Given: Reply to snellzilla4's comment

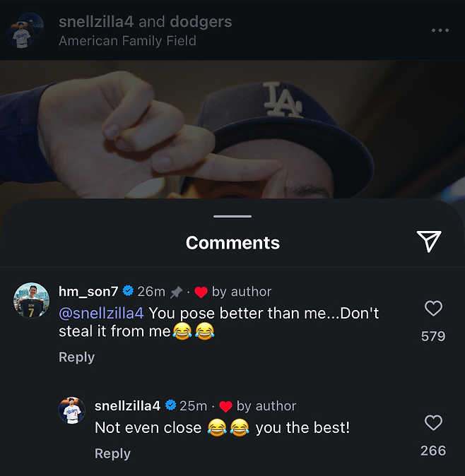Looking at the screenshot, I should [x=112, y=453].
